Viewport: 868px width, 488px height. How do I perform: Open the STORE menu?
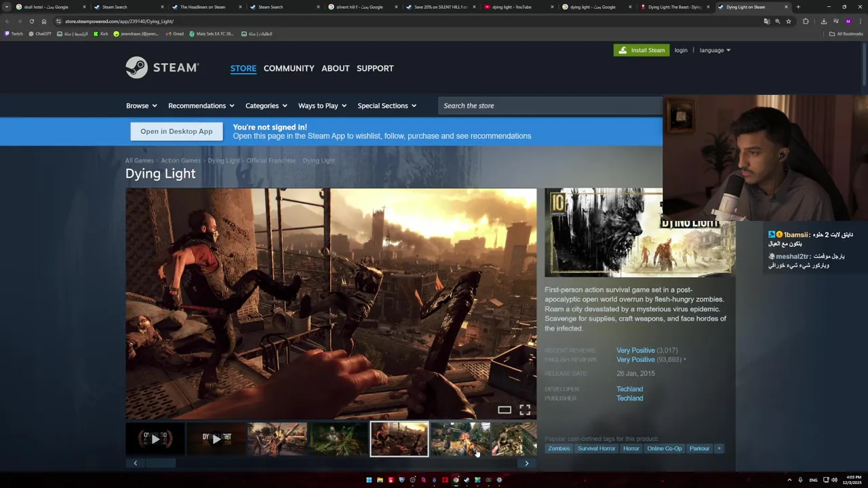(243, 68)
